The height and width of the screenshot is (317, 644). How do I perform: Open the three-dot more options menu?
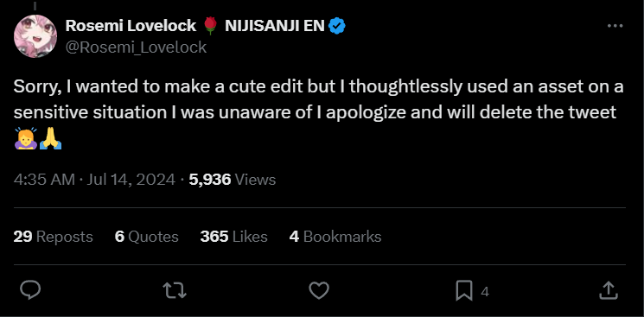[615, 26]
